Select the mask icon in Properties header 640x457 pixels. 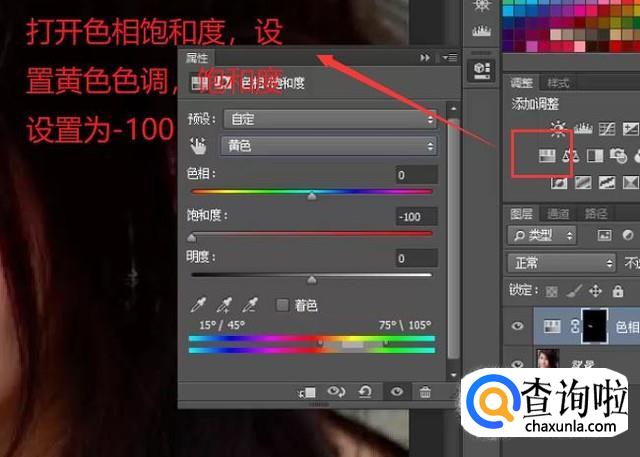click(223, 83)
